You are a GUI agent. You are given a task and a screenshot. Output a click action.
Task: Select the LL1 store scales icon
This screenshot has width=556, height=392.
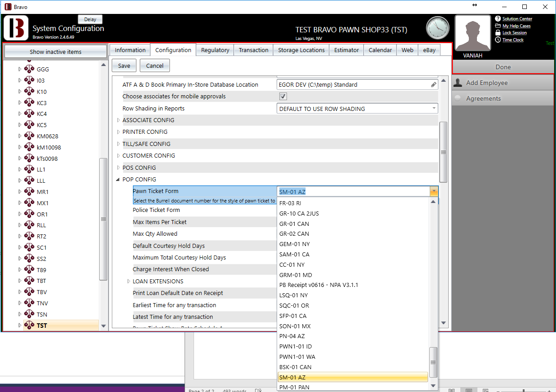point(30,170)
